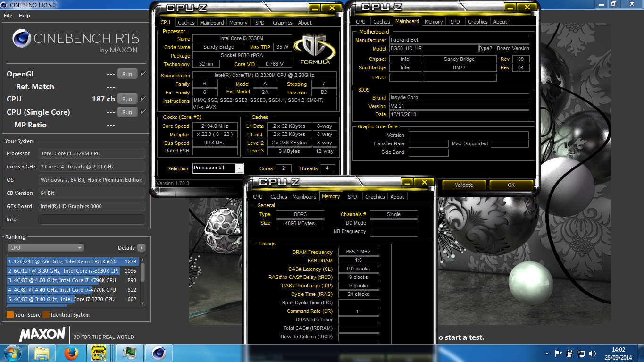Toggle the OpenGL test checkbox
The width and height of the screenshot is (644, 362).
[143, 74]
